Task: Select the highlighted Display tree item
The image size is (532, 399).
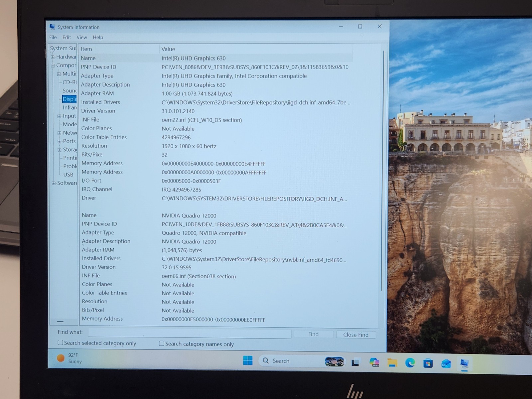Action: pos(69,99)
